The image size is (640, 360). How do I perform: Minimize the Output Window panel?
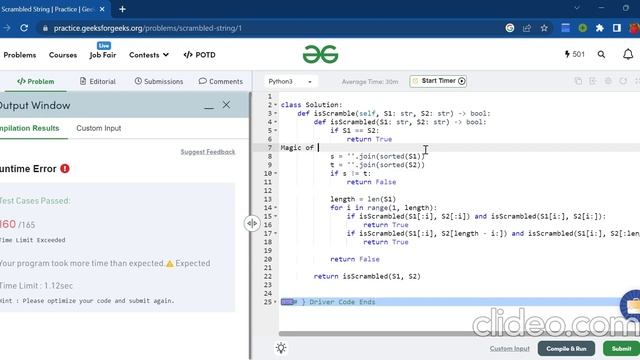tap(209, 107)
